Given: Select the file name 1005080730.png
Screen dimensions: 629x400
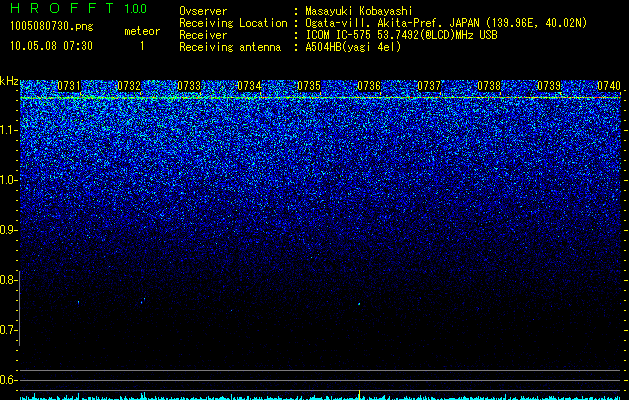Looking at the screenshot, I should click(52, 26).
